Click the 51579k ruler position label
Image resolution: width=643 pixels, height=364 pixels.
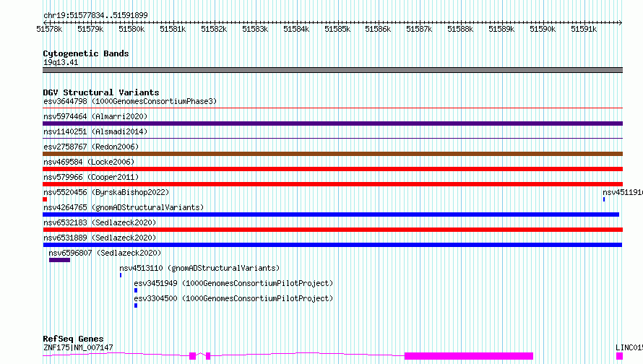click(x=90, y=30)
